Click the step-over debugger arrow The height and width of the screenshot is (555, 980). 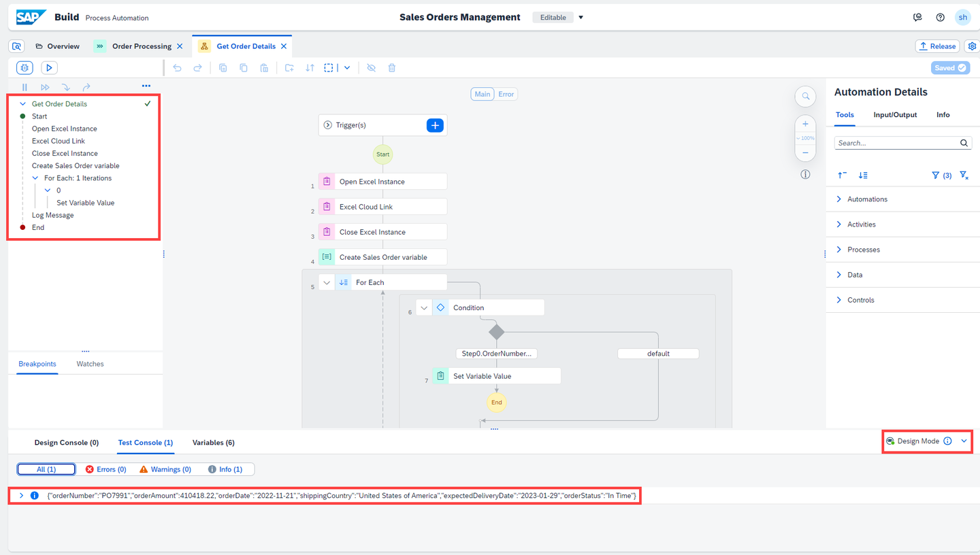86,87
